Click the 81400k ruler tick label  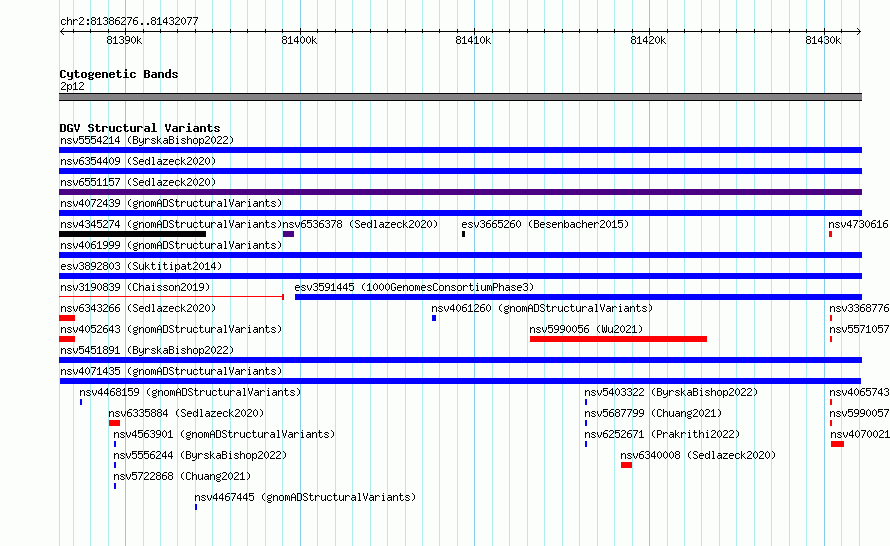[x=299, y=40]
